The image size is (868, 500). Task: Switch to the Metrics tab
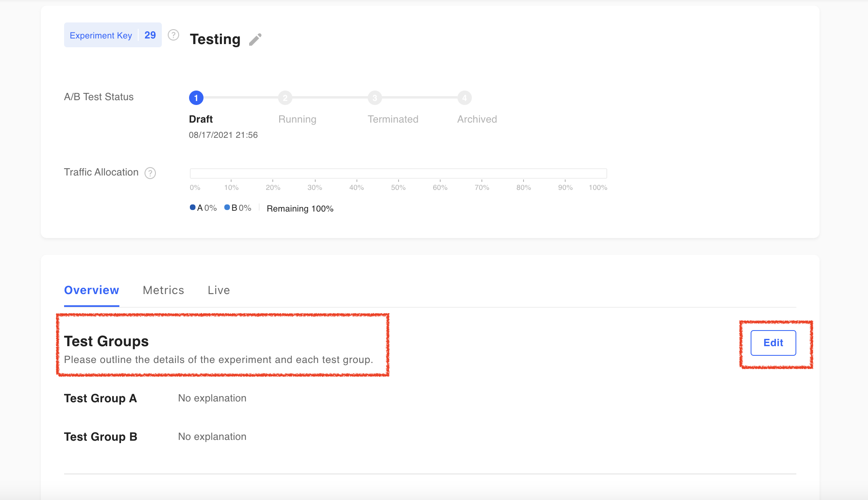(163, 290)
